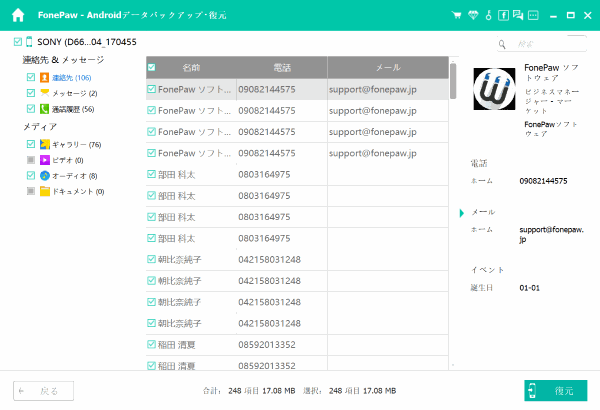Select the メッセージ (2) category
Screen dimensions: 600x410
75,93
